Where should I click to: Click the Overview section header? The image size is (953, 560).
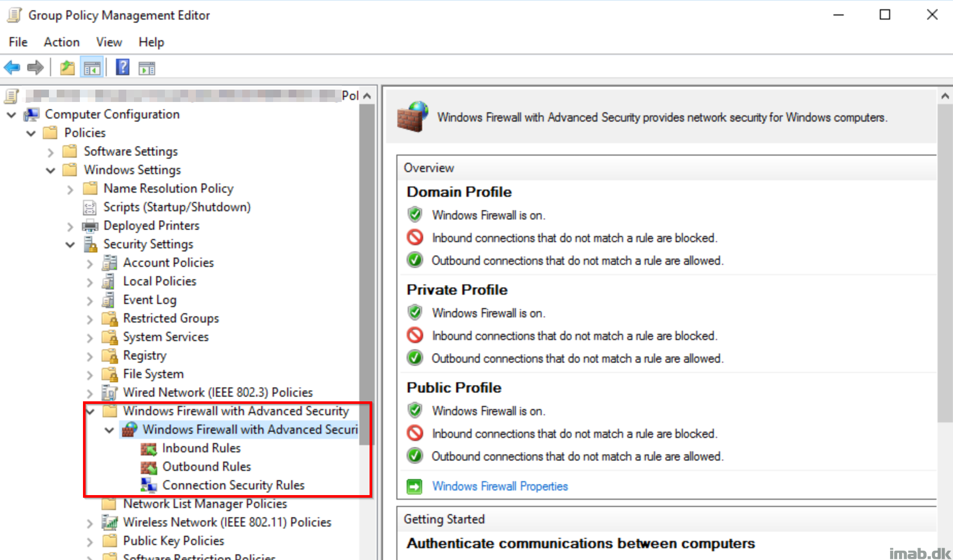coord(429,168)
